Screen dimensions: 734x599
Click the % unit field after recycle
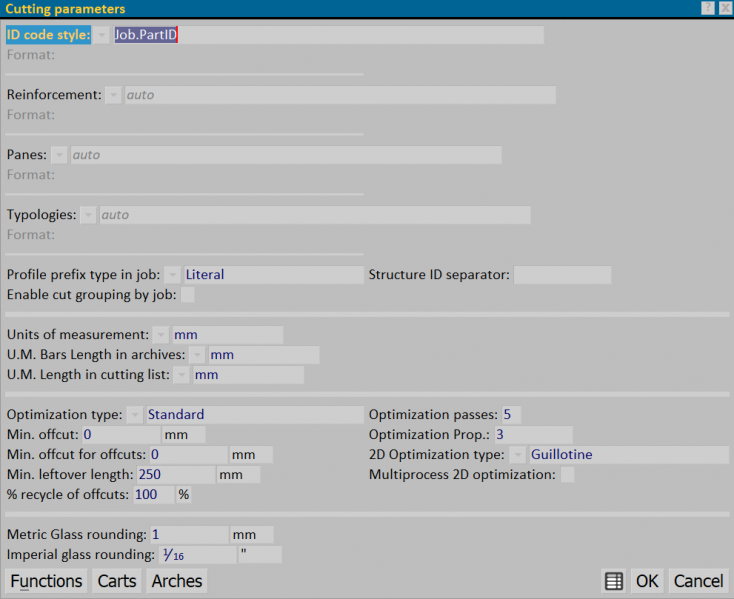pos(184,495)
